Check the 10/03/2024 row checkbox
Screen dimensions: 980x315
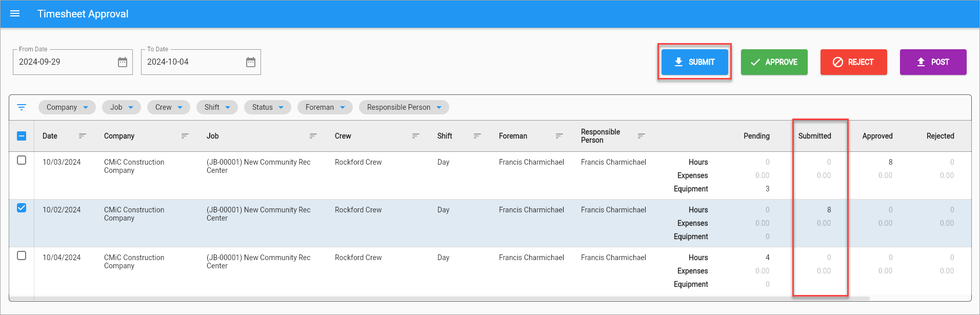[x=22, y=160]
